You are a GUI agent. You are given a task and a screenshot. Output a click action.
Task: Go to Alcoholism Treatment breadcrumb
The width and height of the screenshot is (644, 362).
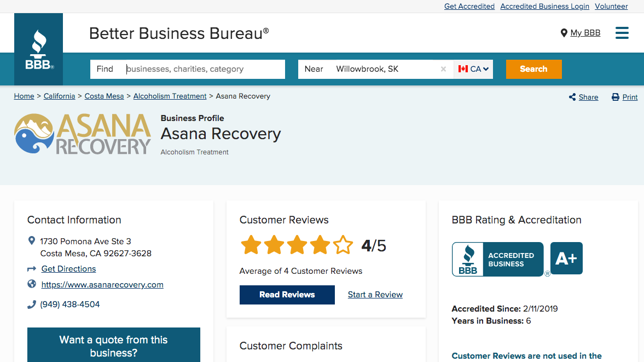170,96
